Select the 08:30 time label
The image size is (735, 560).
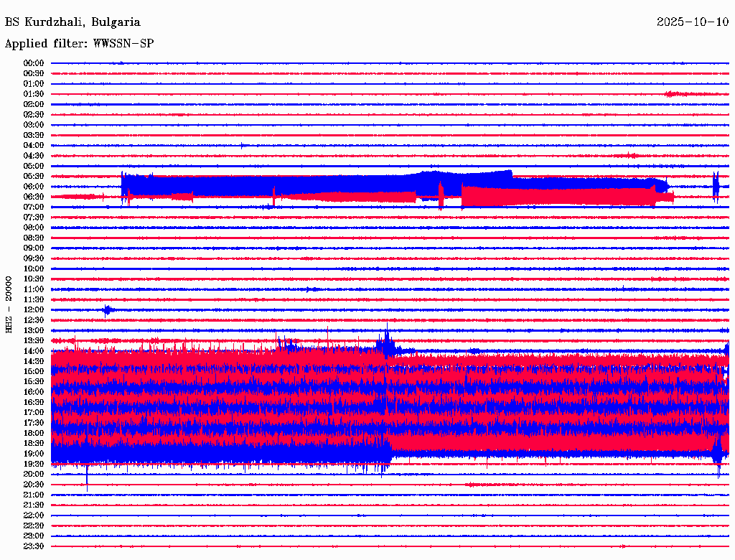click(x=34, y=238)
